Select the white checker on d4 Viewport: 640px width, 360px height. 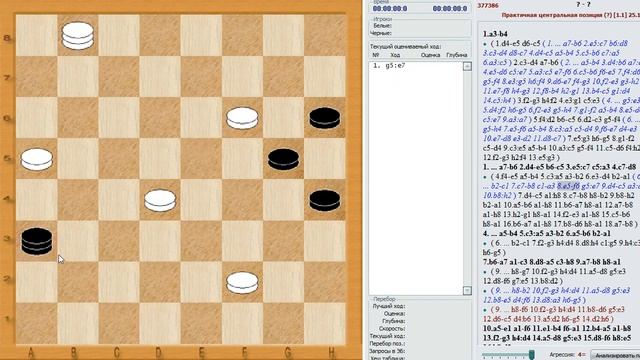point(160,200)
